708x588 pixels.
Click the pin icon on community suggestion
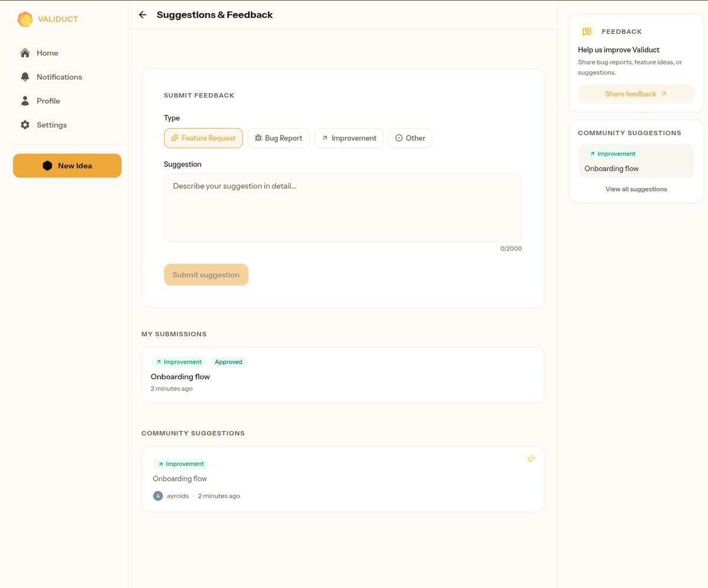point(531,458)
